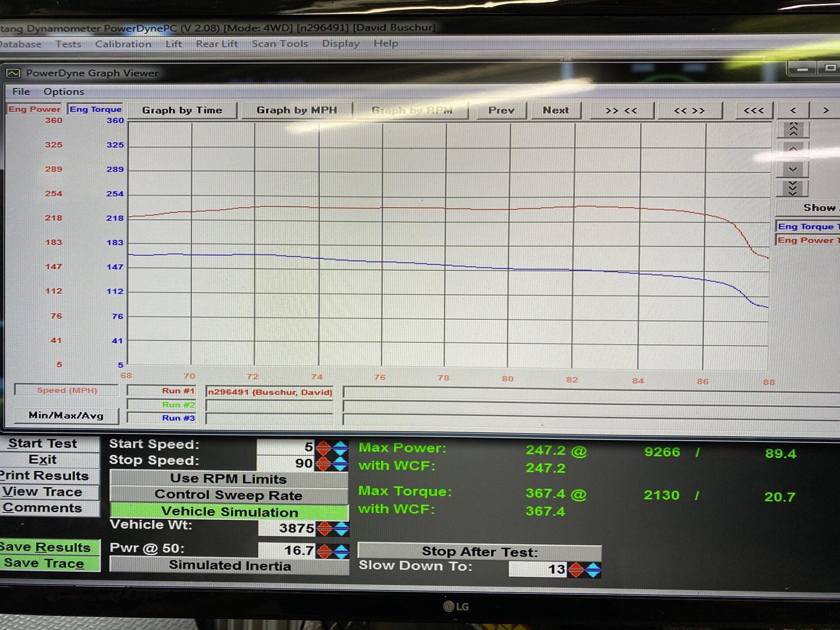The width and height of the screenshot is (840, 630).
Task: Increase Vehicle Wt with blue arrows
Action: coord(341,528)
